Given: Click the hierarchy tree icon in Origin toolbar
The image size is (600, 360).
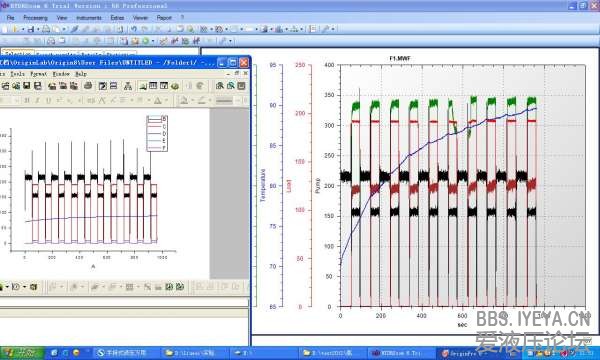Looking at the screenshot, I should tap(128, 86).
